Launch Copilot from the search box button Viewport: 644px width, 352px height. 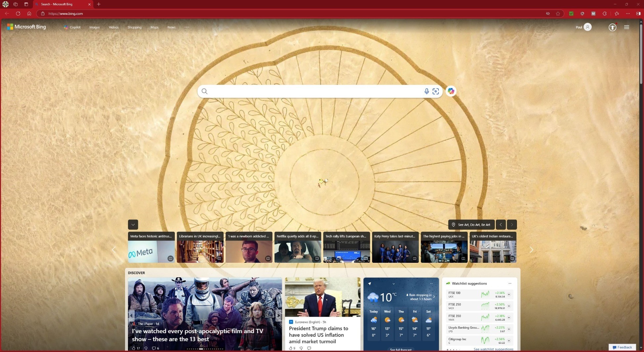coord(451,91)
